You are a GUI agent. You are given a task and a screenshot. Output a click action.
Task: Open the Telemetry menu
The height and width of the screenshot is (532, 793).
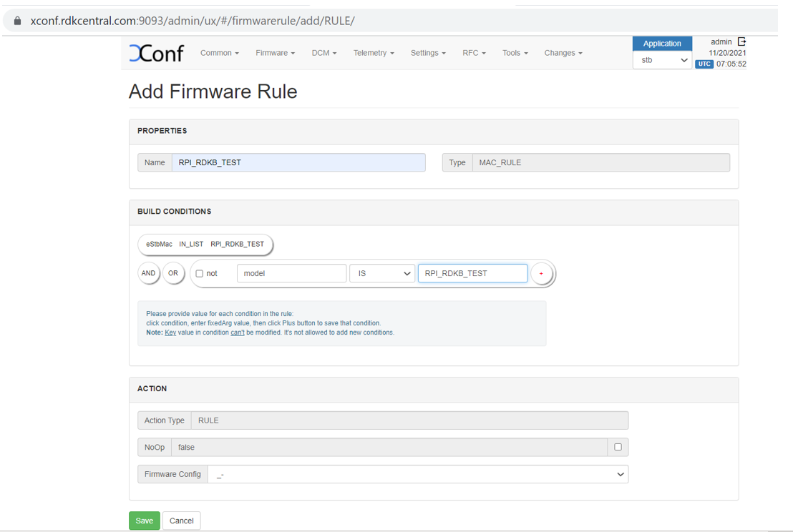tap(373, 53)
